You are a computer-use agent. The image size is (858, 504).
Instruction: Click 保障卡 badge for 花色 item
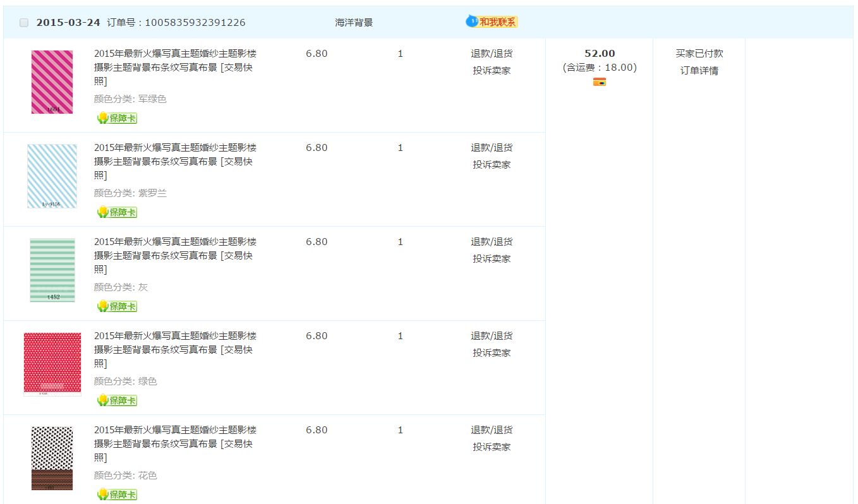[117, 495]
